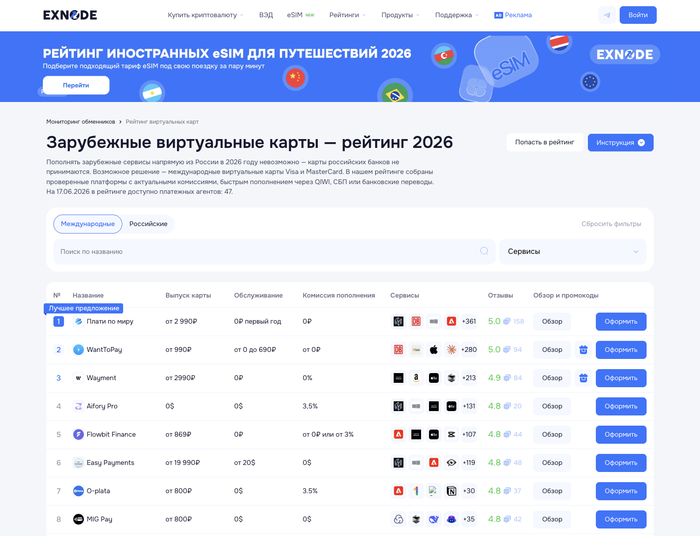This screenshot has height=536, width=700.
Task: Click the +280 more services badge
Action: pos(469,349)
